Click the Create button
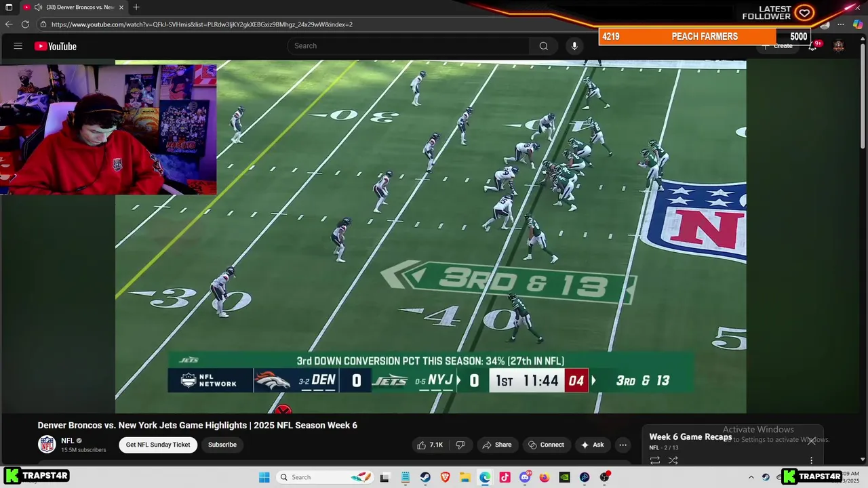The image size is (868, 488). coord(777,46)
